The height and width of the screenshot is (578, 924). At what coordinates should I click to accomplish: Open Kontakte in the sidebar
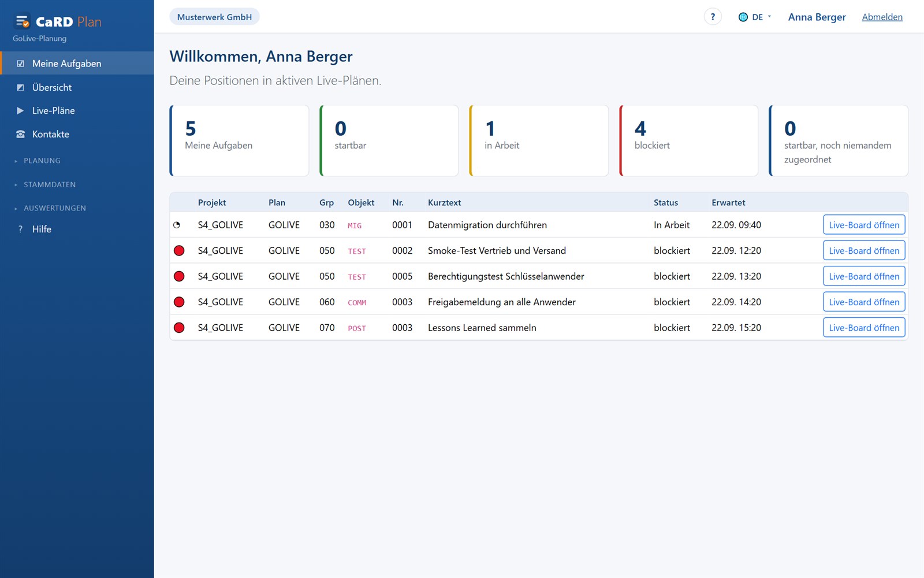[77, 134]
